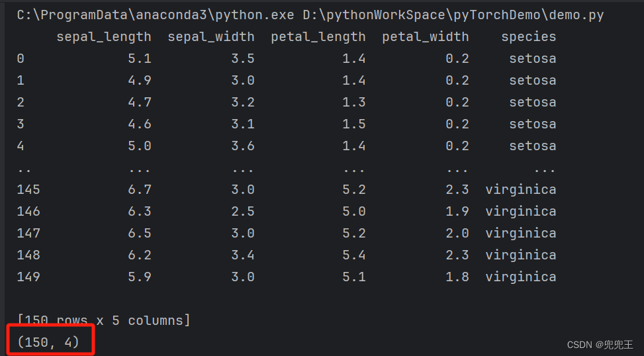Click petal_width value 0.2 in row 0

point(457,59)
